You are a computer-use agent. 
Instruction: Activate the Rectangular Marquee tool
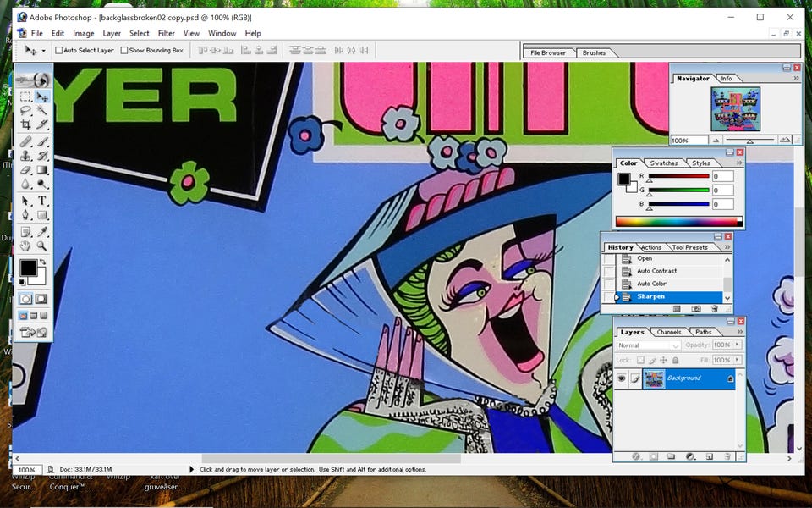pos(25,97)
